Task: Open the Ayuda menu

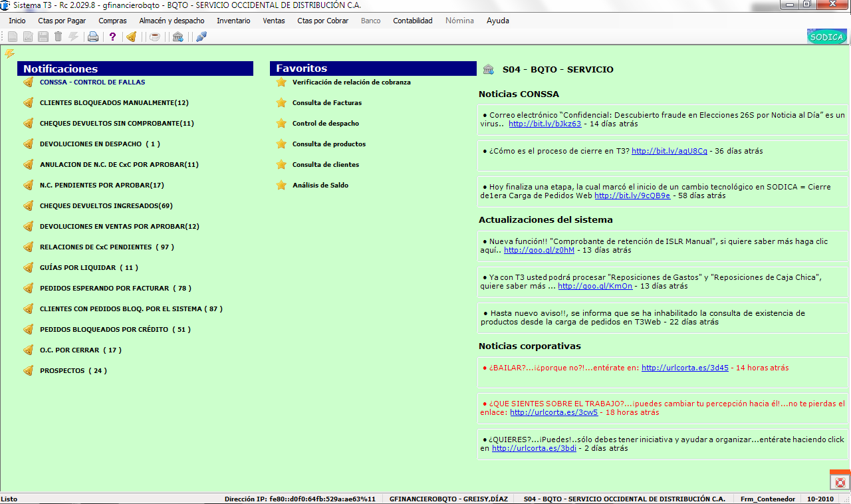Action: pyautogui.click(x=498, y=21)
